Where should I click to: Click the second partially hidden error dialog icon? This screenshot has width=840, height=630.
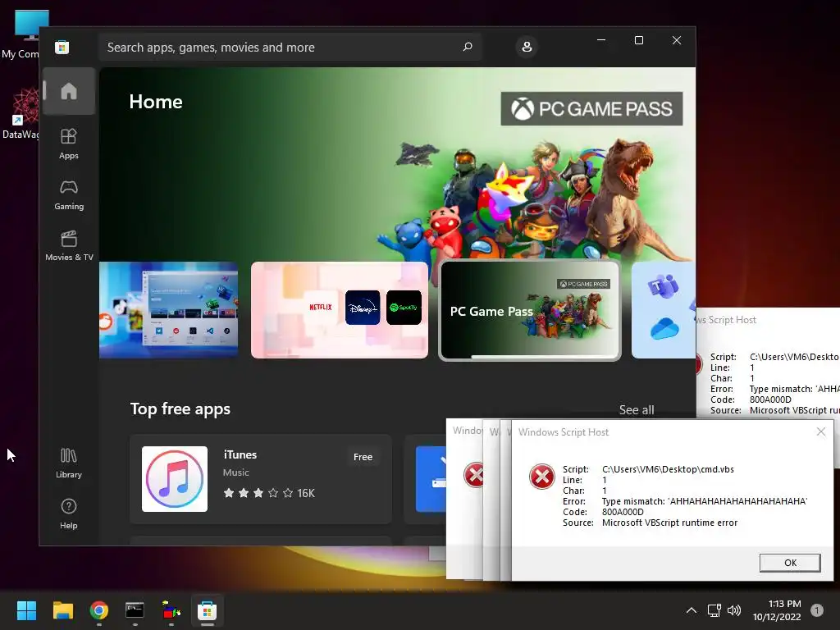[x=473, y=475]
